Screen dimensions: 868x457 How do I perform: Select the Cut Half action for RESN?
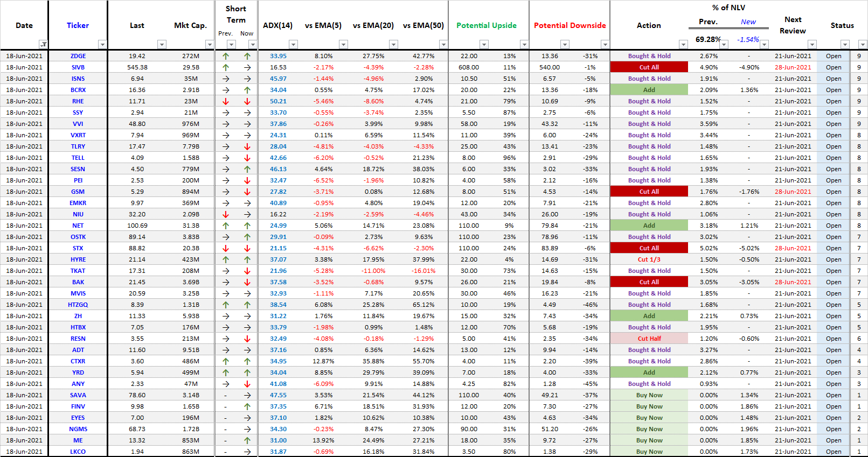[x=649, y=339]
